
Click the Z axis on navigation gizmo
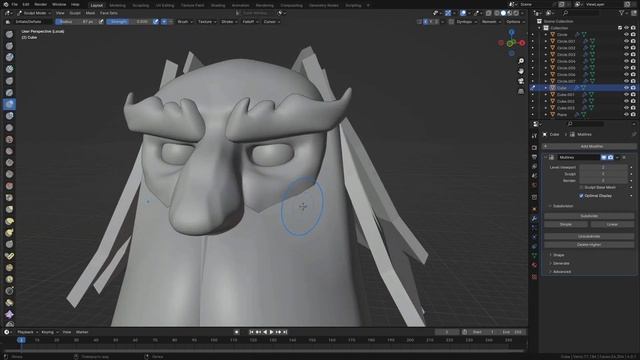click(511, 32)
